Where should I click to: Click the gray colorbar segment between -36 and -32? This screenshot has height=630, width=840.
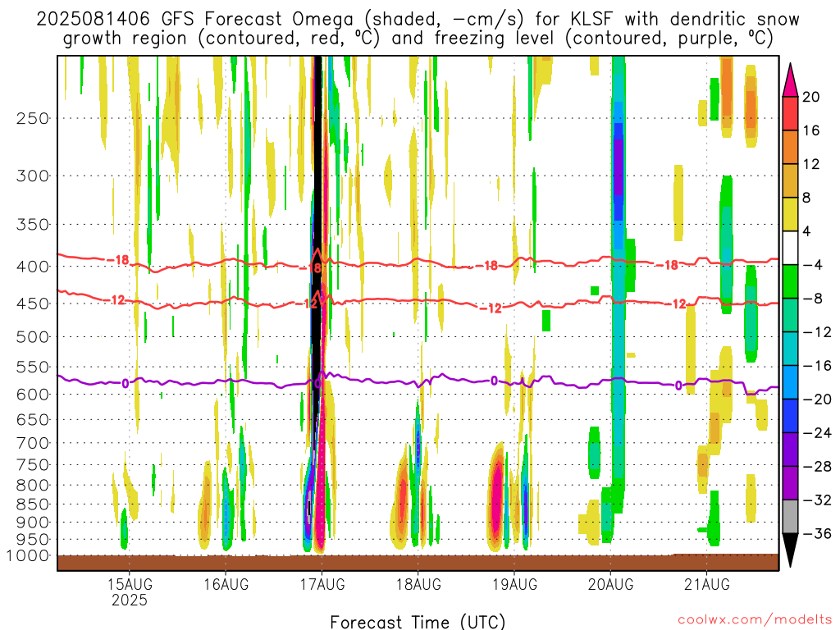[x=790, y=517]
